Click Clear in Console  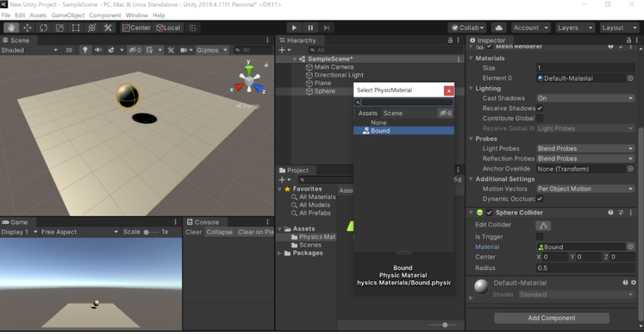pyautogui.click(x=193, y=232)
